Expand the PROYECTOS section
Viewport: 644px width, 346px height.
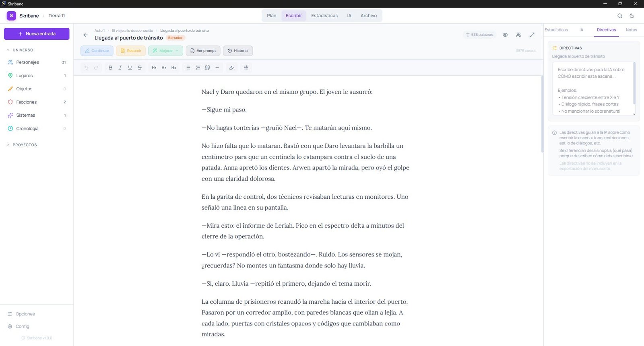tap(22, 145)
